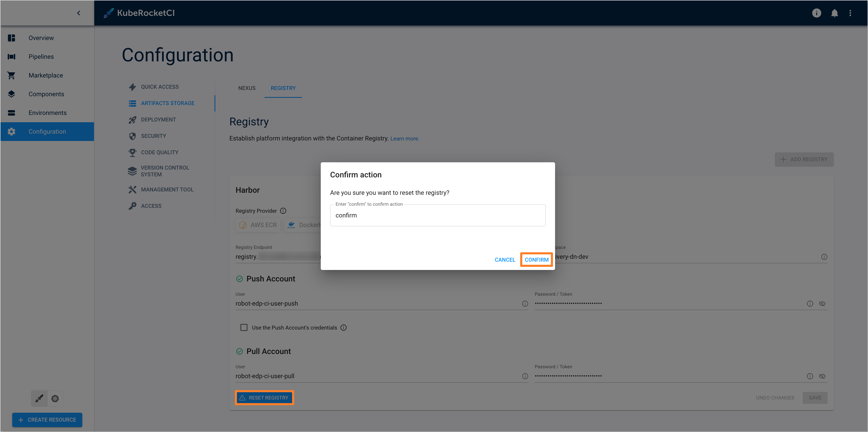
Task: Click the Configuration gear icon
Action: point(11,132)
